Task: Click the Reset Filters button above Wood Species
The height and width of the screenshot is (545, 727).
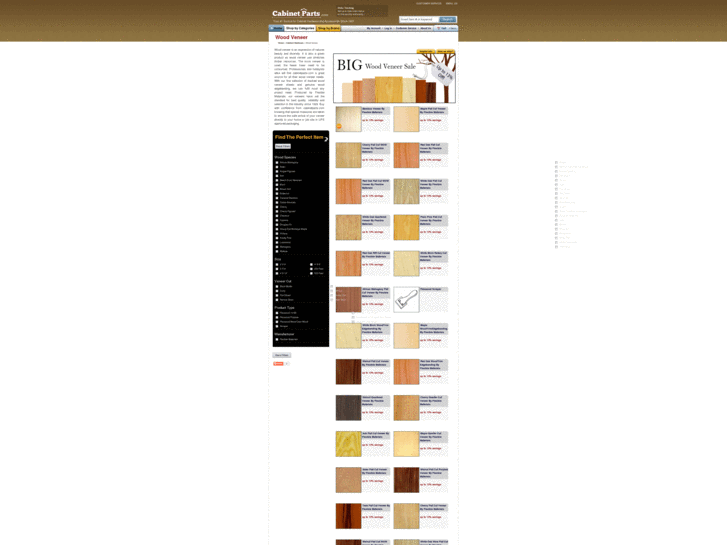Action: (x=283, y=146)
